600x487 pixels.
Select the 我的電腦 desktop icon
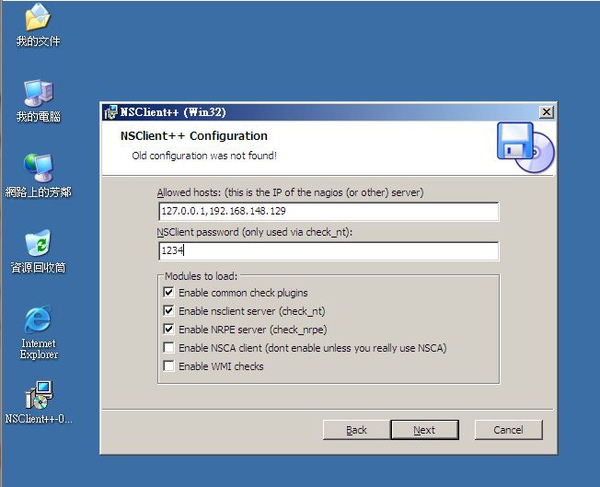coord(38,101)
